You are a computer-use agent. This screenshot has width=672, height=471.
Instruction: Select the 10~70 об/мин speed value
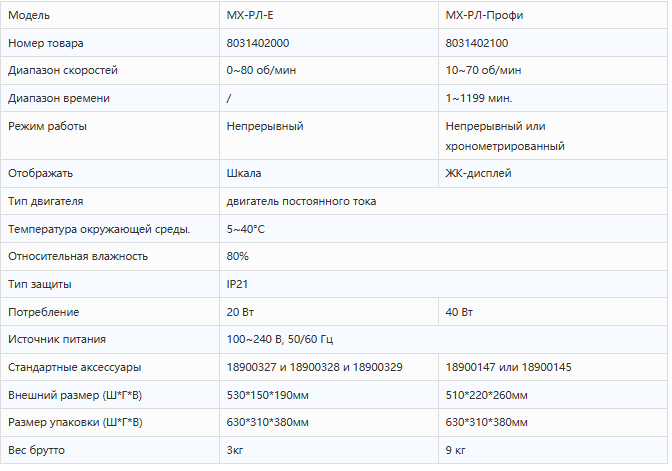[x=483, y=71]
